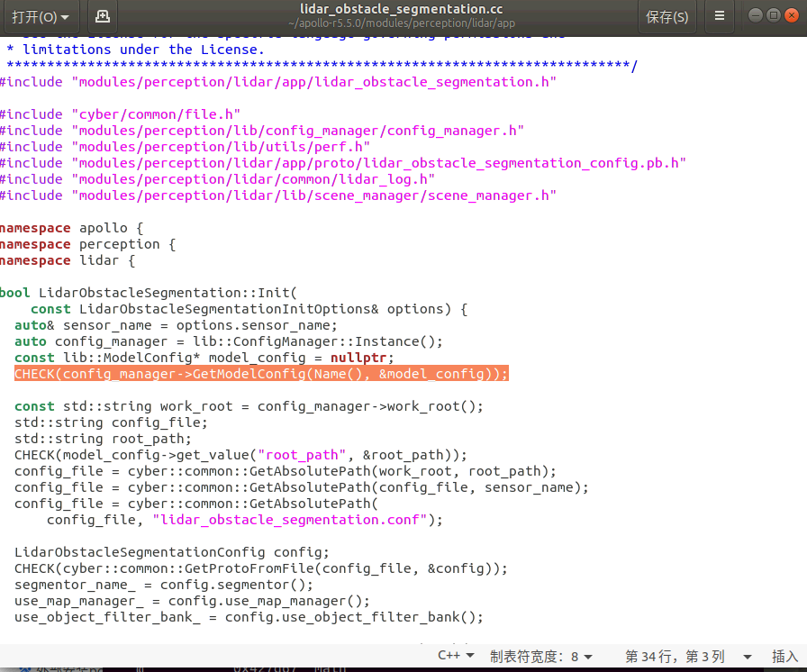This screenshot has height=672, width=807.
Task: Open the hamburger menu in the header bar
Action: coord(718,16)
